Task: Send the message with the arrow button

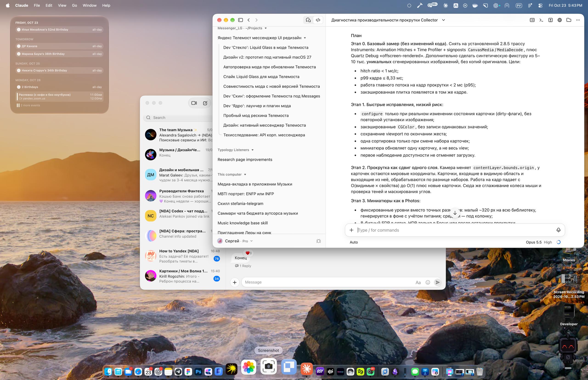Action: (437, 282)
